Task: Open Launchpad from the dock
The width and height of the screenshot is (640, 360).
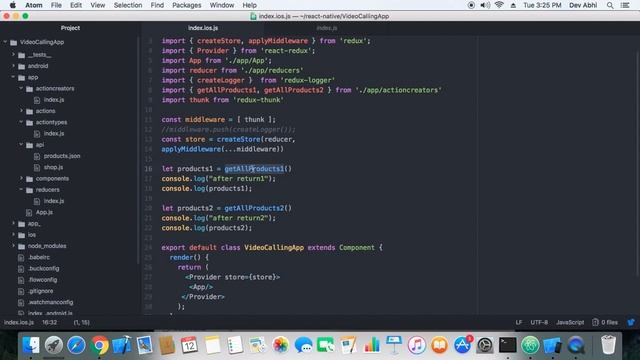Action: (x=53, y=345)
